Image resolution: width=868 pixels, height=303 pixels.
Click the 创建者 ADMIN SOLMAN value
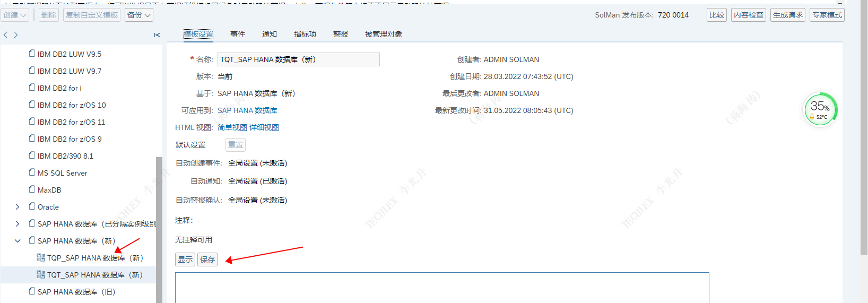point(511,59)
